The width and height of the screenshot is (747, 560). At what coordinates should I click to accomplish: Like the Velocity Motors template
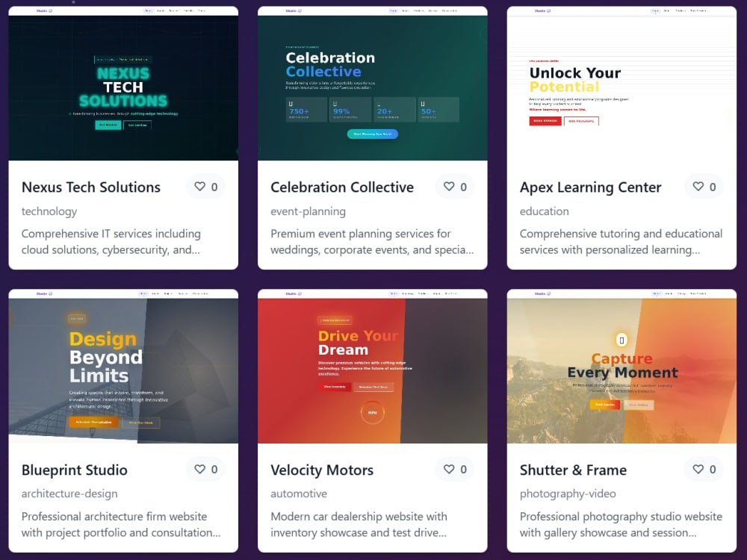pos(455,470)
